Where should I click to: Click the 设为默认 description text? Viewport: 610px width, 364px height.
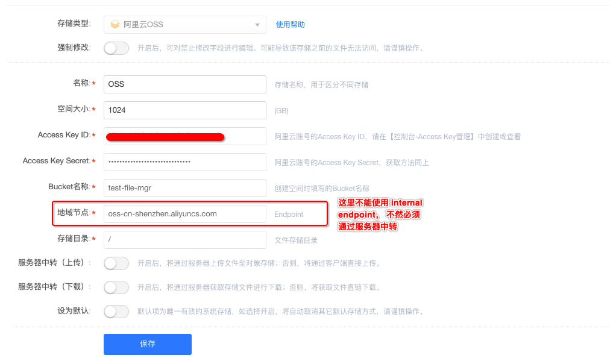(x=281, y=312)
